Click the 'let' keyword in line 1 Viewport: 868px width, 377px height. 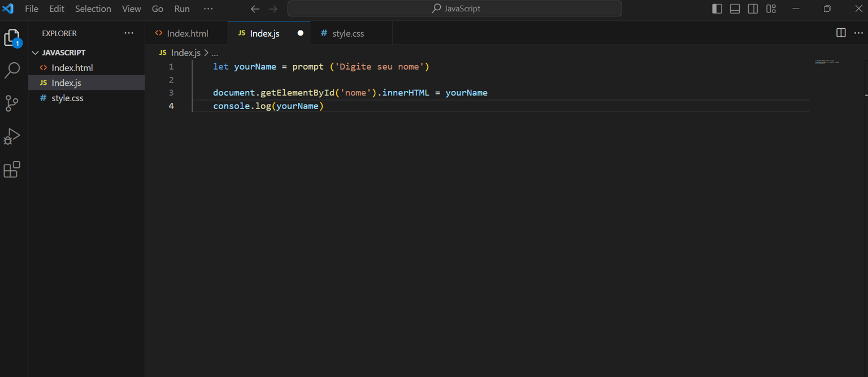(x=221, y=67)
